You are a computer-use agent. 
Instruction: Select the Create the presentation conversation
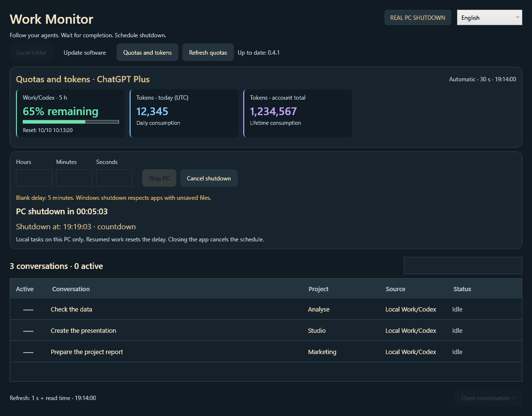click(x=266, y=330)
